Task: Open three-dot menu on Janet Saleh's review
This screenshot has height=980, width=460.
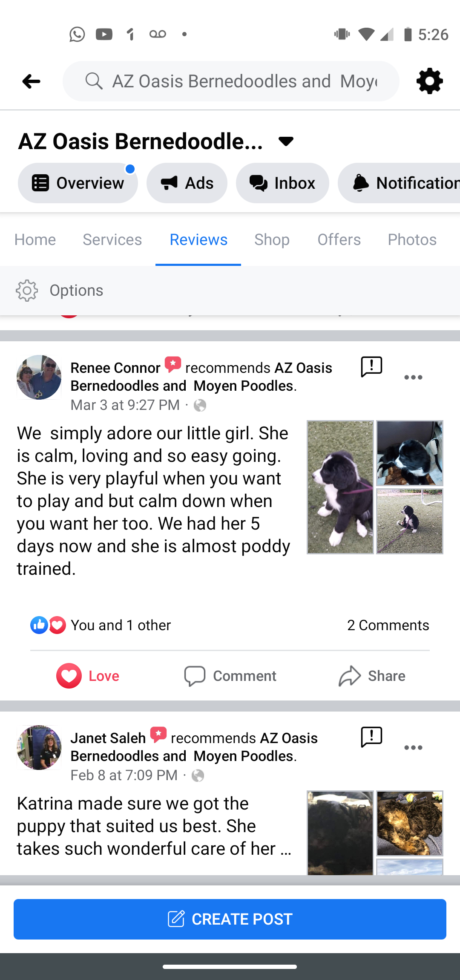Action: [x=413, y=748]
